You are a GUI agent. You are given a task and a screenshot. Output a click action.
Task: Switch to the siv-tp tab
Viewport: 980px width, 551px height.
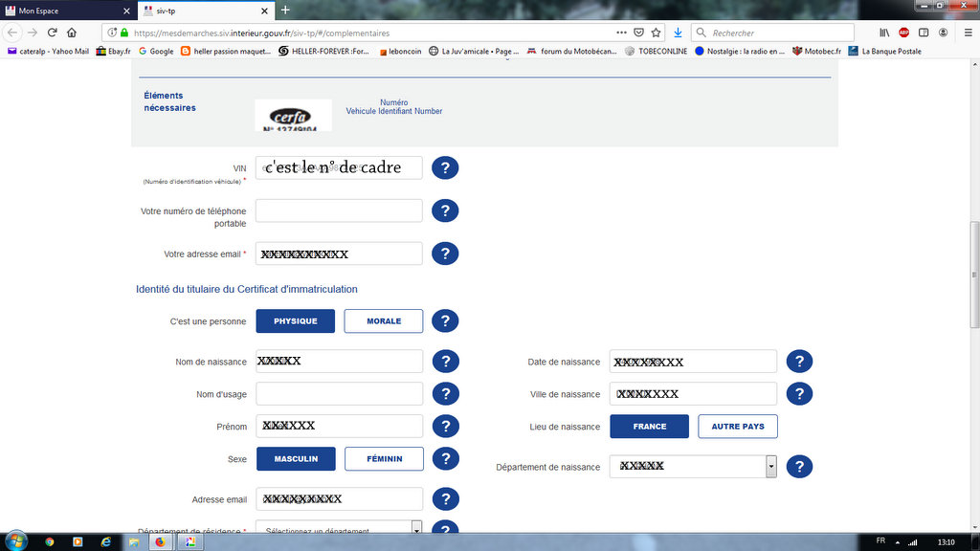pos(205,11)
